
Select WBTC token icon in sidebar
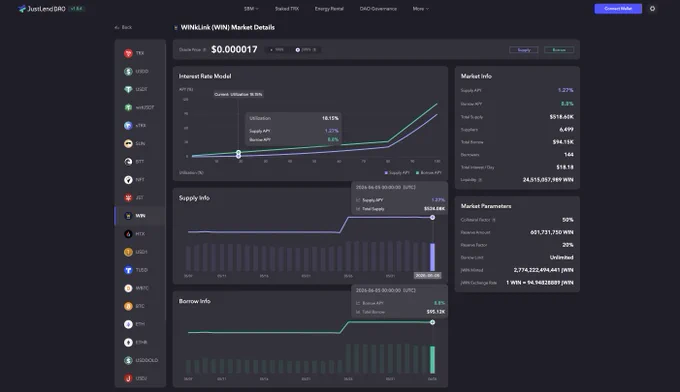[128, 288]
